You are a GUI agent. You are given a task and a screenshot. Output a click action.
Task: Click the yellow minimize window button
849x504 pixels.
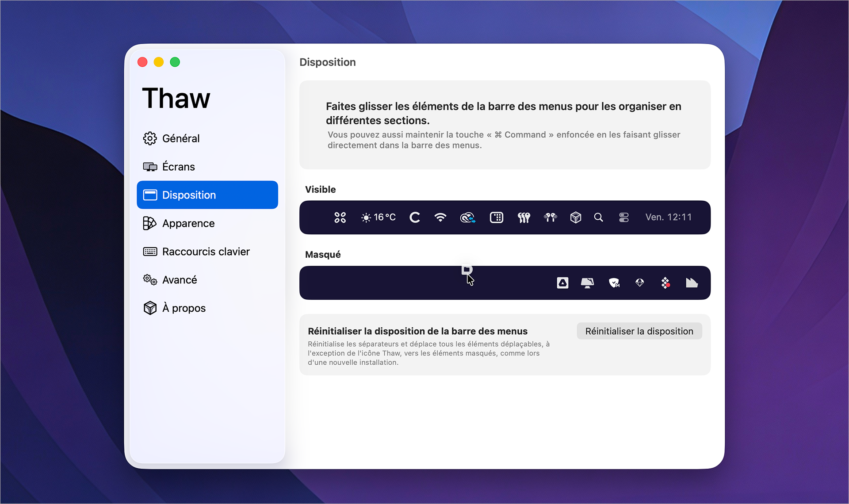click(x=159, y=62)
